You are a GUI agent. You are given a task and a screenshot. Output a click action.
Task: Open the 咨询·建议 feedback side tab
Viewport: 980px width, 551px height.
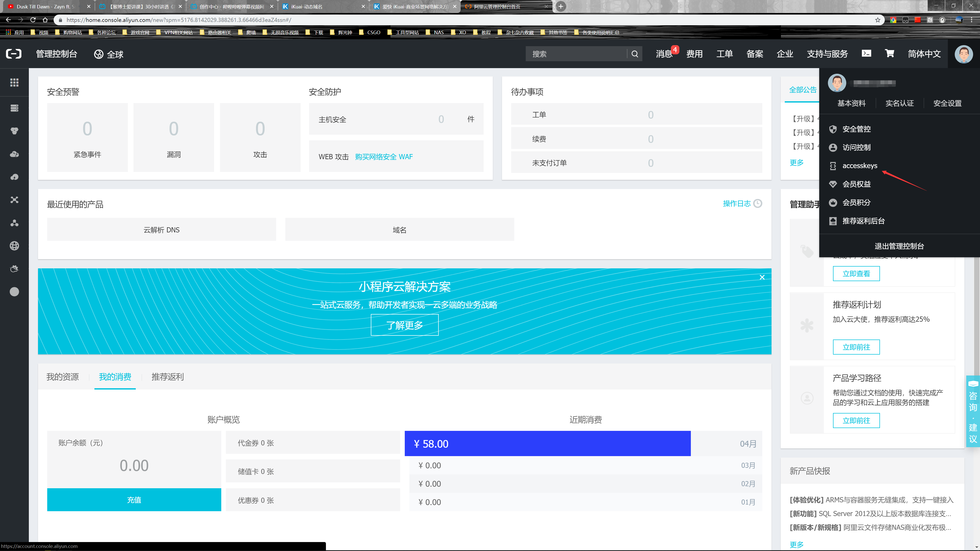coord(973,411)
